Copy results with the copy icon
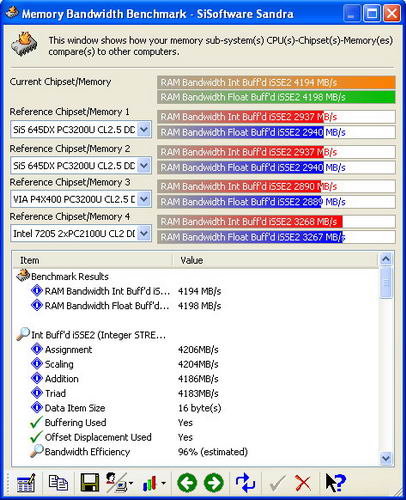 [x=58, y=482]
